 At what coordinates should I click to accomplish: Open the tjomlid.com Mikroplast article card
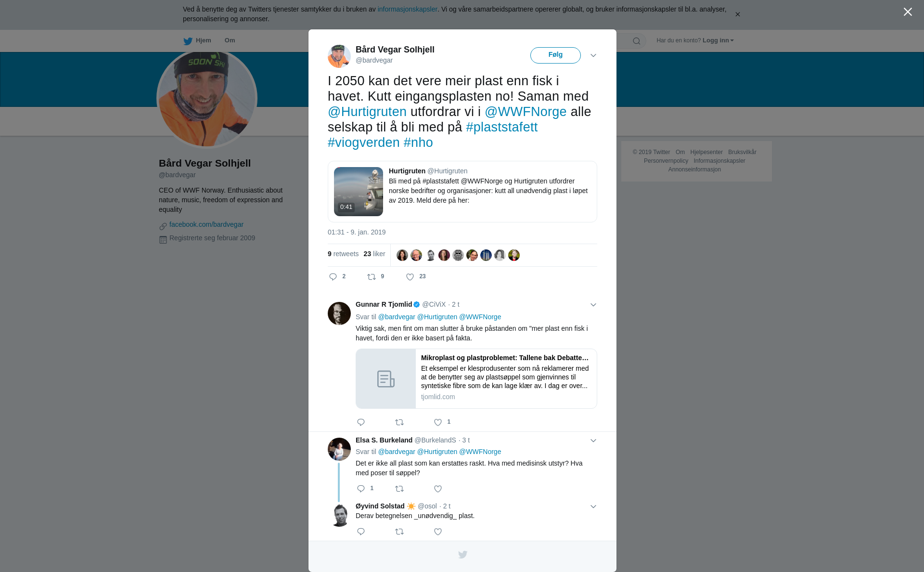tap(476, 379)
